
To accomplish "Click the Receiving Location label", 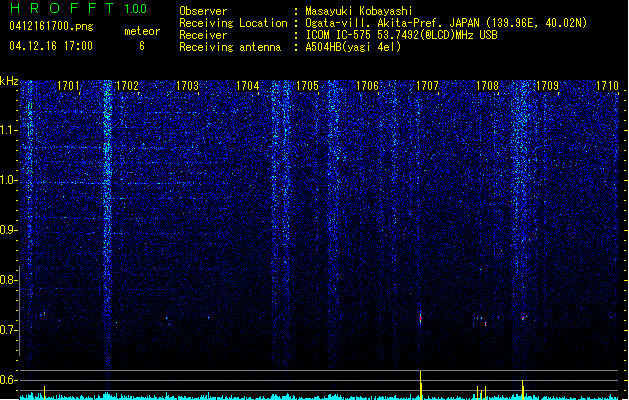I will pyautogui.click(x=233, y=23).
